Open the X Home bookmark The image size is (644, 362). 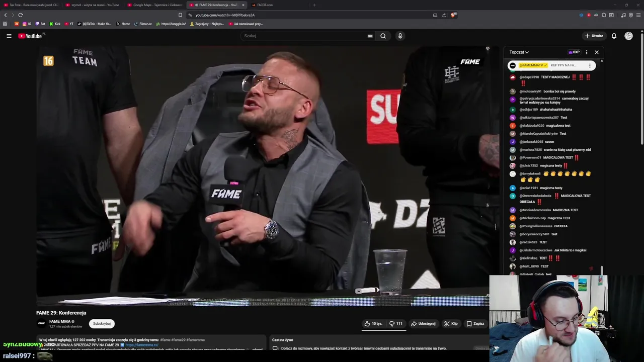(123, 24)
